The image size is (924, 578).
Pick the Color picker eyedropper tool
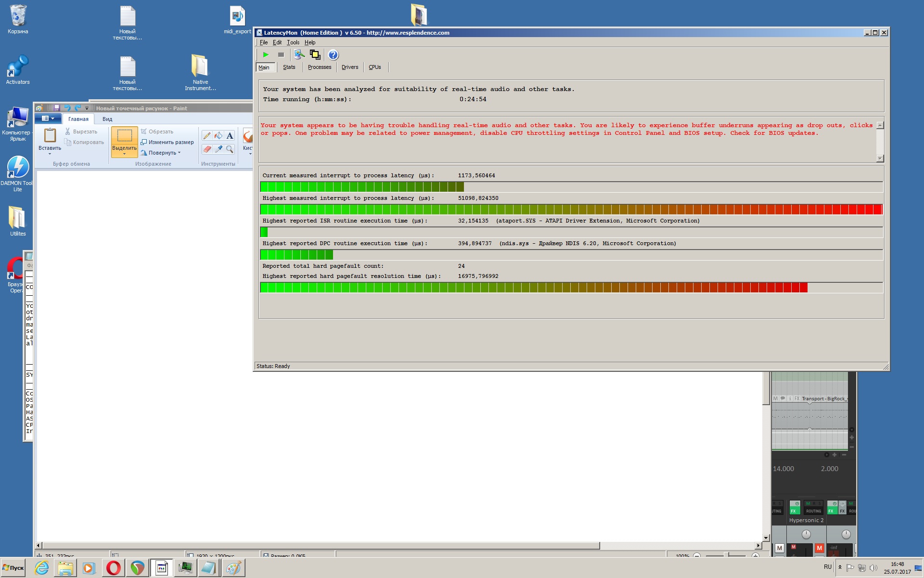[x=218, y=149]
